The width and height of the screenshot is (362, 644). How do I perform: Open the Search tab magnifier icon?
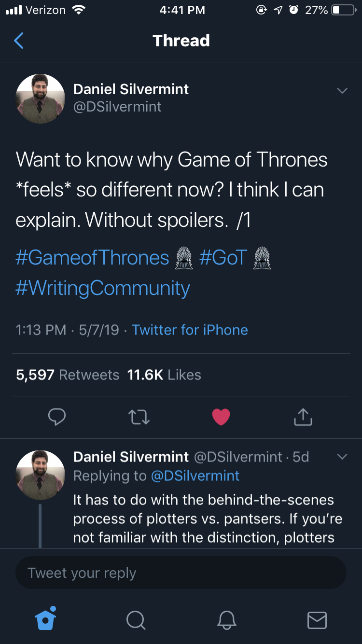[136, 620]
